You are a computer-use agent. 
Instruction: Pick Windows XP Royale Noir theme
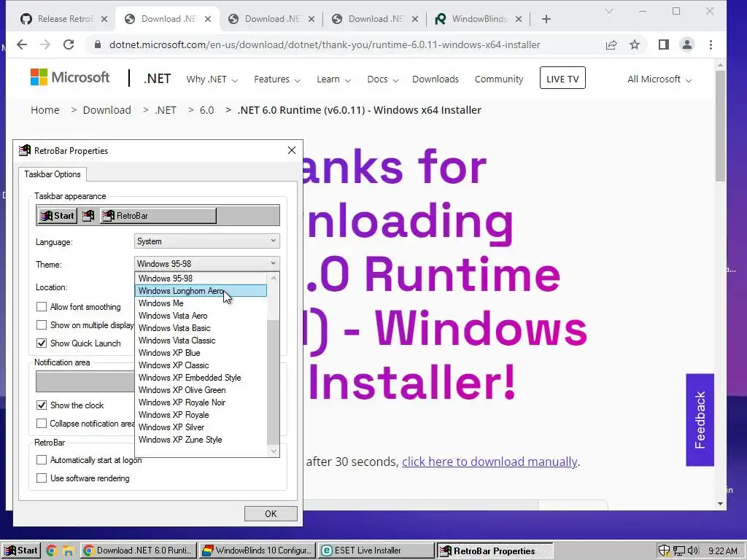(x=201, y=402)
